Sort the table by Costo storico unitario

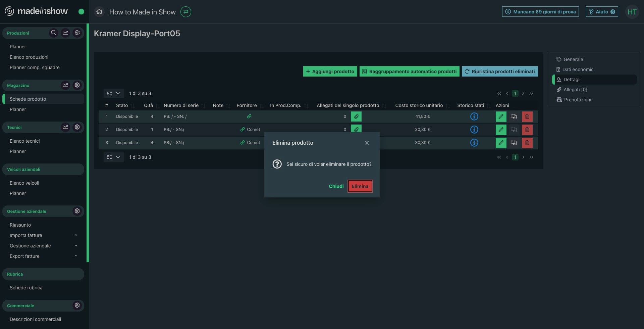[422, 105]
